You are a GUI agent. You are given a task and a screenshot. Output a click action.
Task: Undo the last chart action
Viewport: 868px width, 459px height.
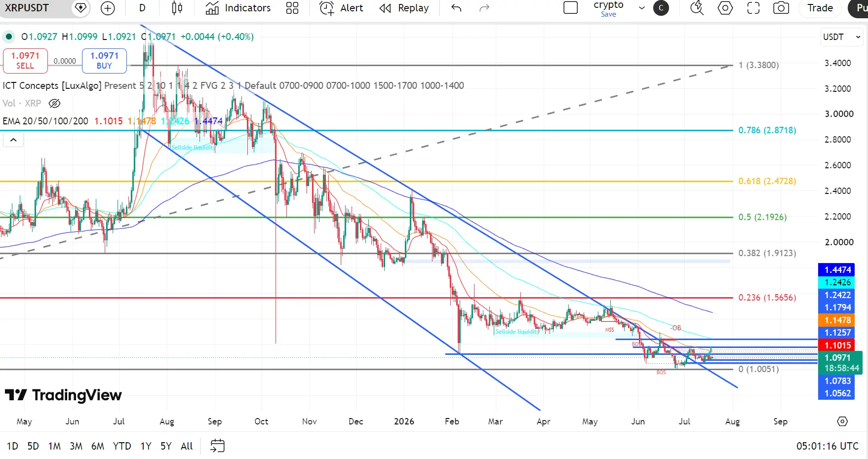point(456,8)
